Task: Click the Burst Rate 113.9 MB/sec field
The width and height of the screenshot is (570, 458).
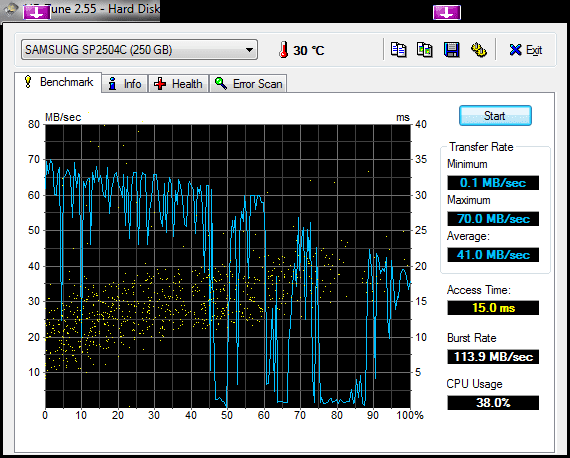Action: click(493, 357)
